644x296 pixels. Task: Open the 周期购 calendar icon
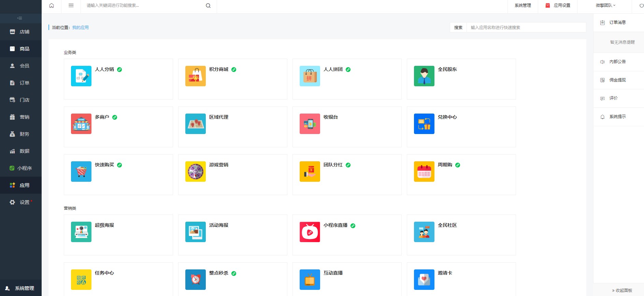424,172
